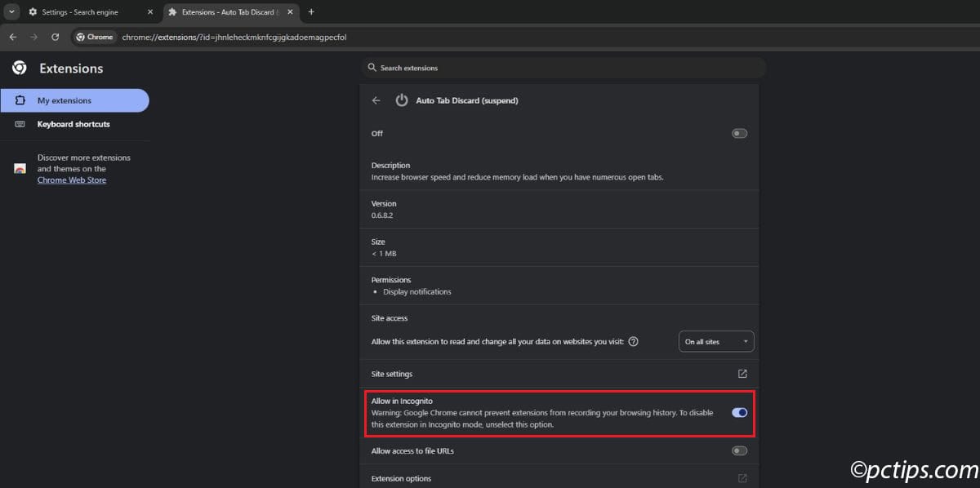The width and height of the screenshot is (980, 488).
Task: Click into the Search extensions field
Action: point(563,68)
